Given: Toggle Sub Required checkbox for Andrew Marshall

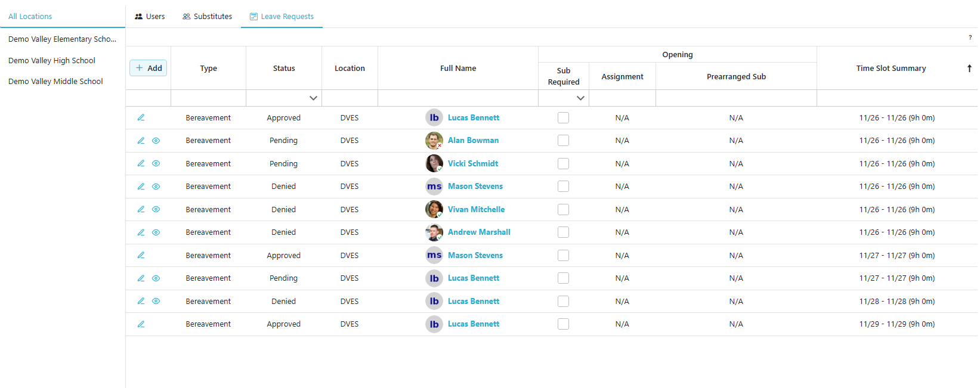Looking at the screenshot, I should [563, 232].
